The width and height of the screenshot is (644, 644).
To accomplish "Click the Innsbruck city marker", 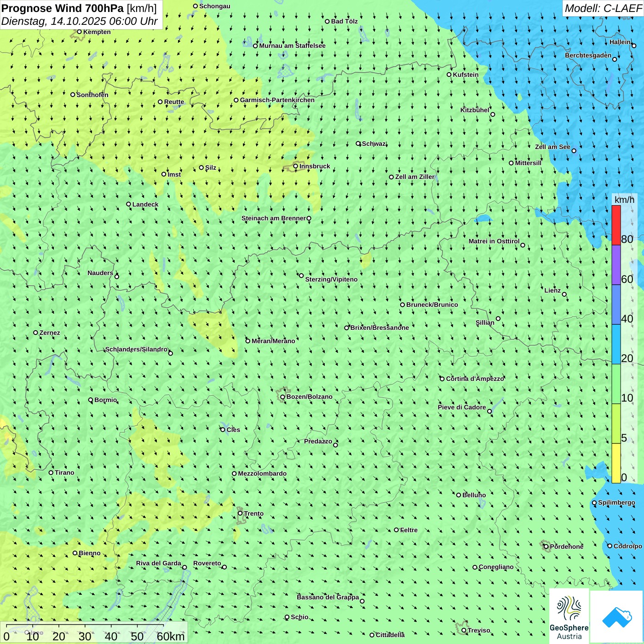I will tap(296, 166).
